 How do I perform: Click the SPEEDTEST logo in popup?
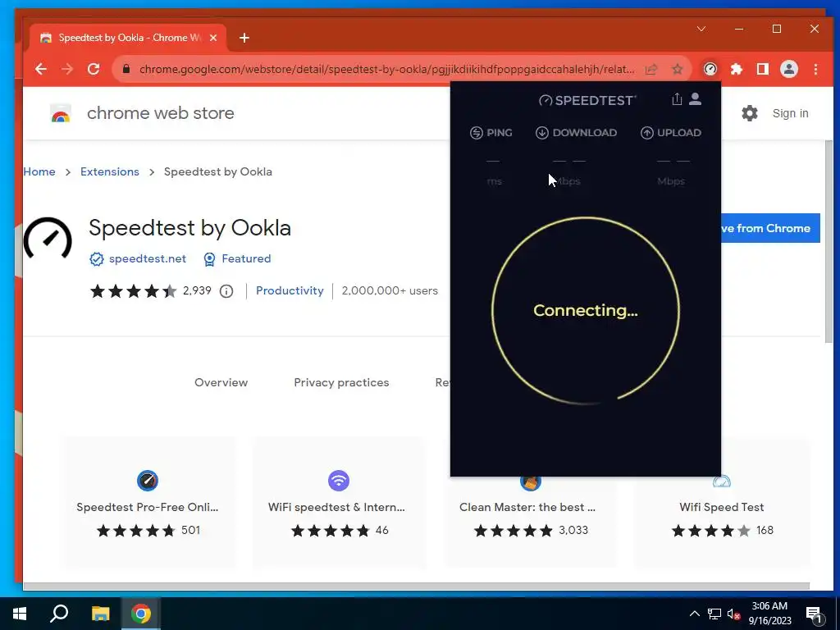pyautogui.click(x=587, y=100)
